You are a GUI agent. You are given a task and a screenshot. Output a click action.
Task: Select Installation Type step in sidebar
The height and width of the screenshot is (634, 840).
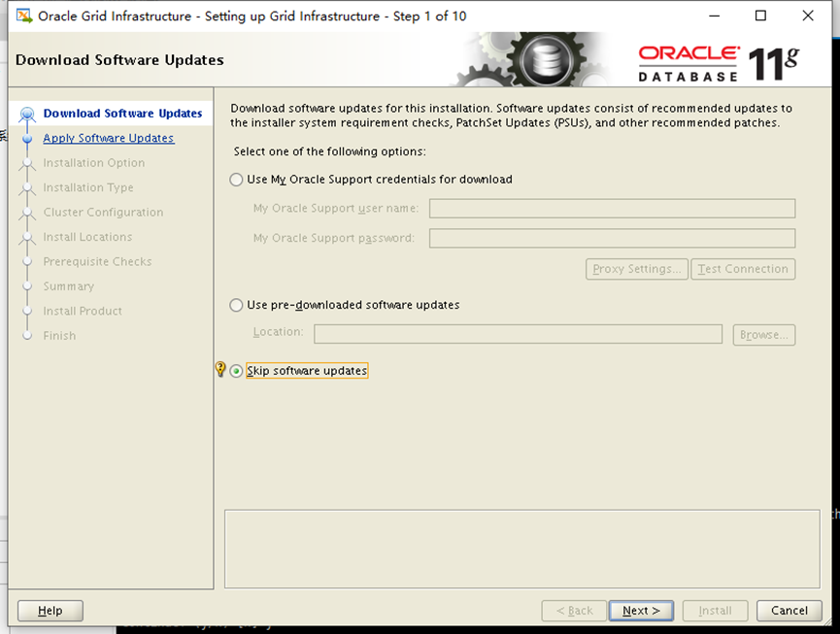pyautogui.click(x=88, y=187)
